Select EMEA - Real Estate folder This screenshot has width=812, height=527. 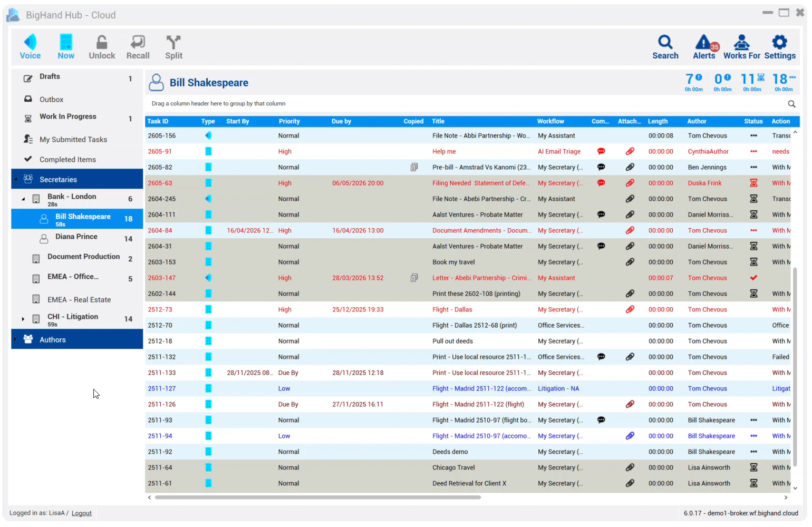[x=77, y=299]
